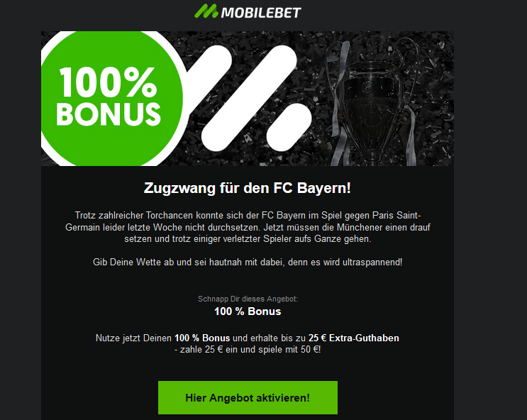Click the word "Münchener" in the paragraph

coord(360,227)
